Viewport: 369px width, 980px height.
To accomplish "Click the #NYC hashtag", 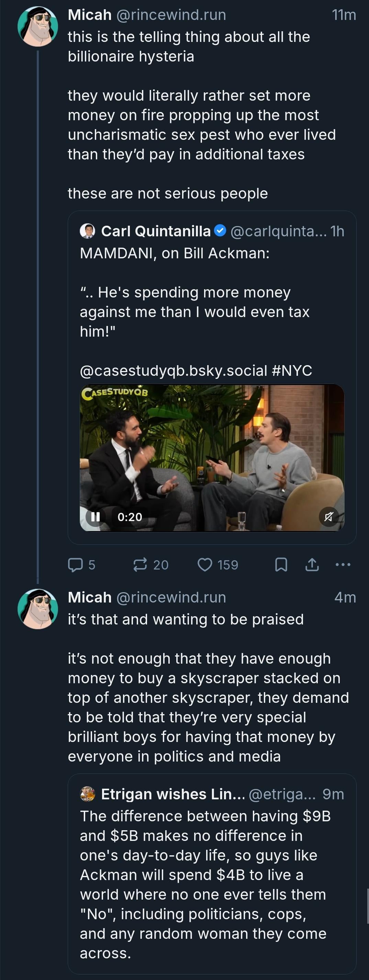I will (x=292, y=370).
